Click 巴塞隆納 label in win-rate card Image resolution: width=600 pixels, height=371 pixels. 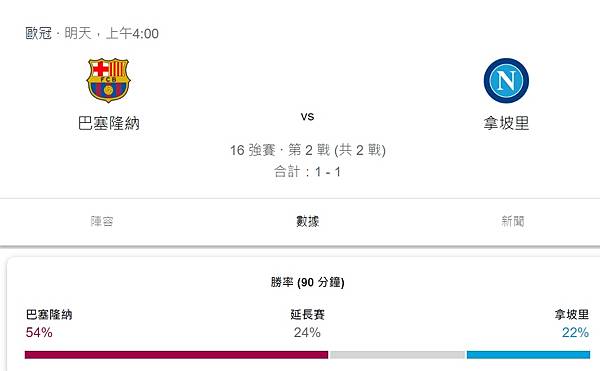(x=49, y=314)
